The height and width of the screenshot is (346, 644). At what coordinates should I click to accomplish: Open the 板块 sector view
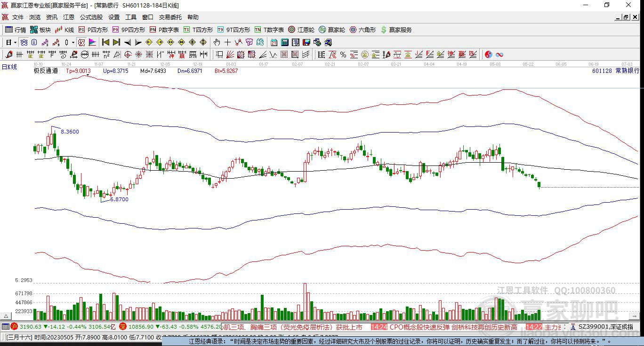[40, 30]
